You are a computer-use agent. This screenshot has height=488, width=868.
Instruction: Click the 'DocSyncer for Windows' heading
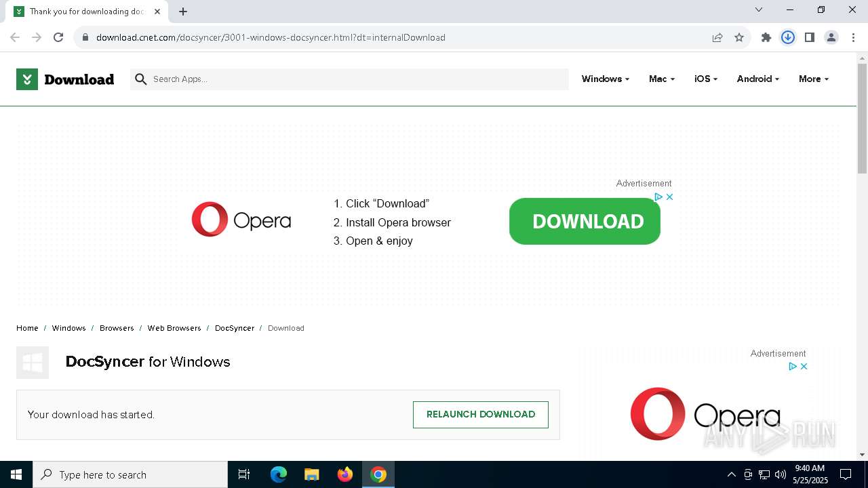point(148,362)
